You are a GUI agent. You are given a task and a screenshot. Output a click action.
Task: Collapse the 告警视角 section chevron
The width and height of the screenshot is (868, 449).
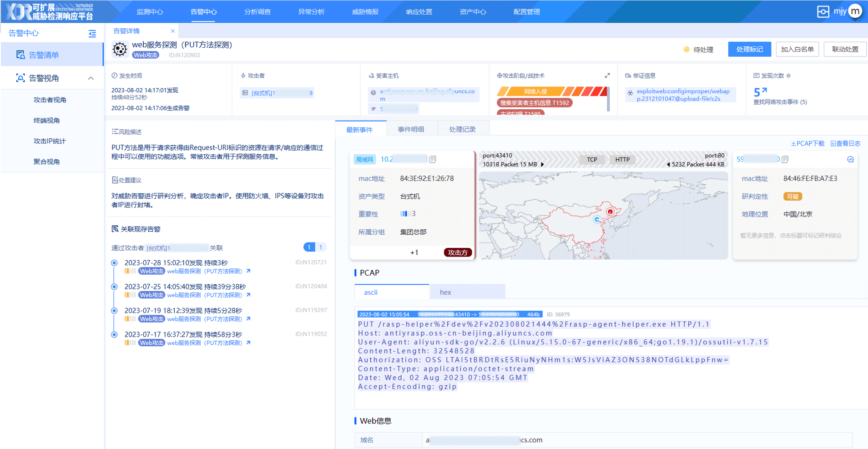pyautogui.click(x=91, y=78)
